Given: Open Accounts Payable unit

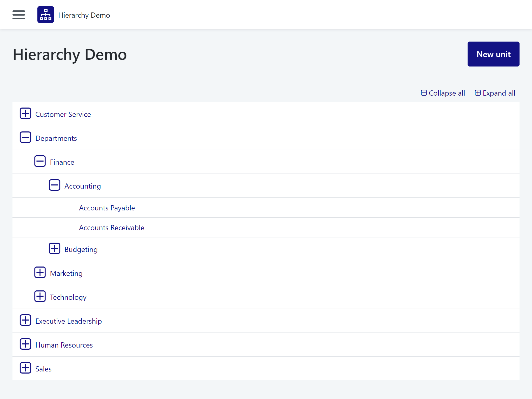Looking at the screenshot, I should [x=107, y=208].
